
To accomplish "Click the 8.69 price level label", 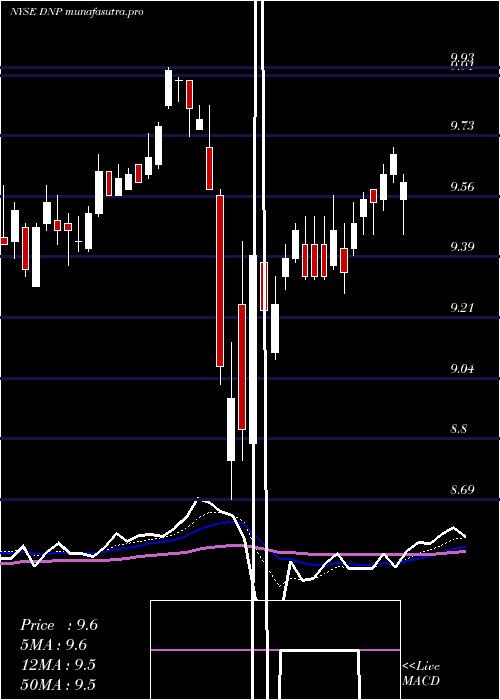I will tap(462, 490).
